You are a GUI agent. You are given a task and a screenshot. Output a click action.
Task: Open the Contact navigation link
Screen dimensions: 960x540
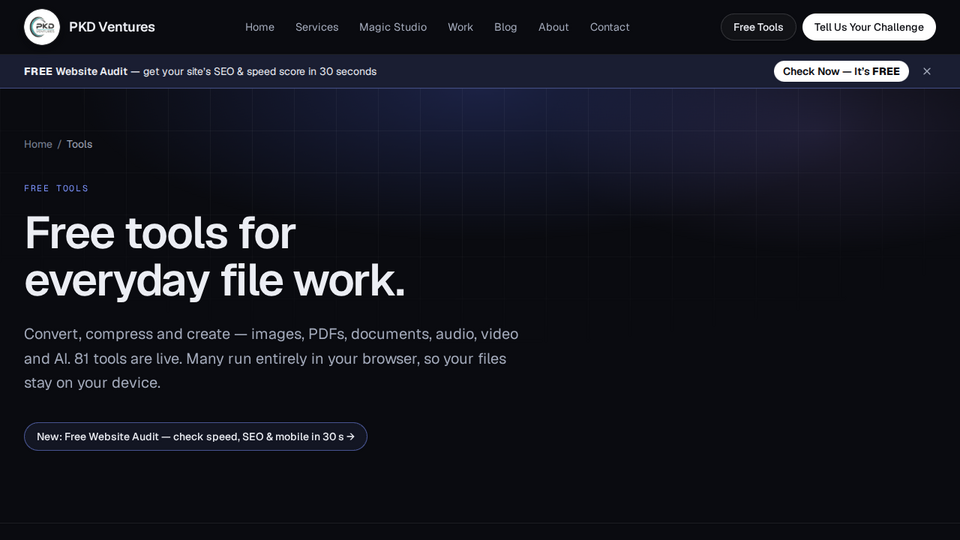(609, 27)
